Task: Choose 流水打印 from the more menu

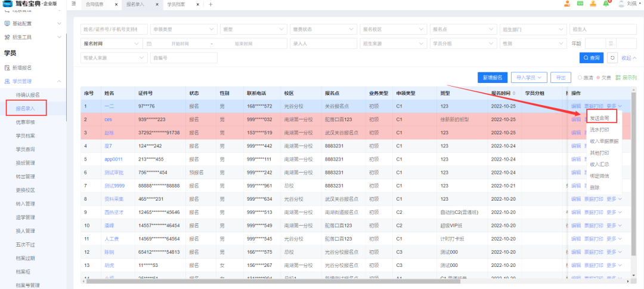Action: [x=599, y=130]
